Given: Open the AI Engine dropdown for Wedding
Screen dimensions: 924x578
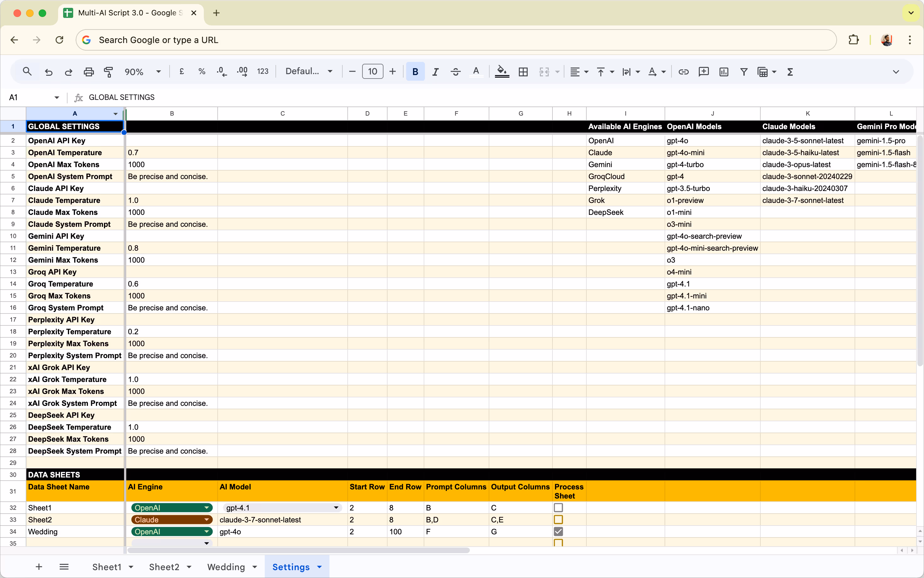Looking at the screenshot, I should [172, 532].
